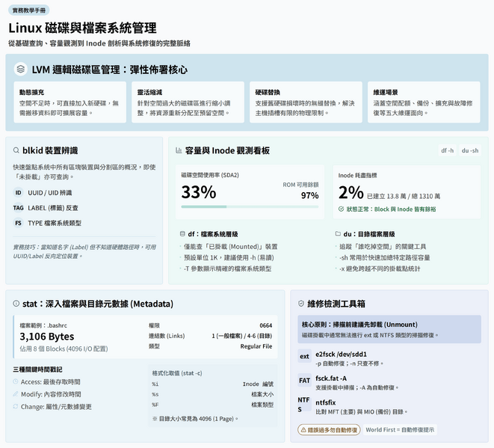Click the bar chart icon beside 容量與 Inode 觀測看板

coord(179,150)
